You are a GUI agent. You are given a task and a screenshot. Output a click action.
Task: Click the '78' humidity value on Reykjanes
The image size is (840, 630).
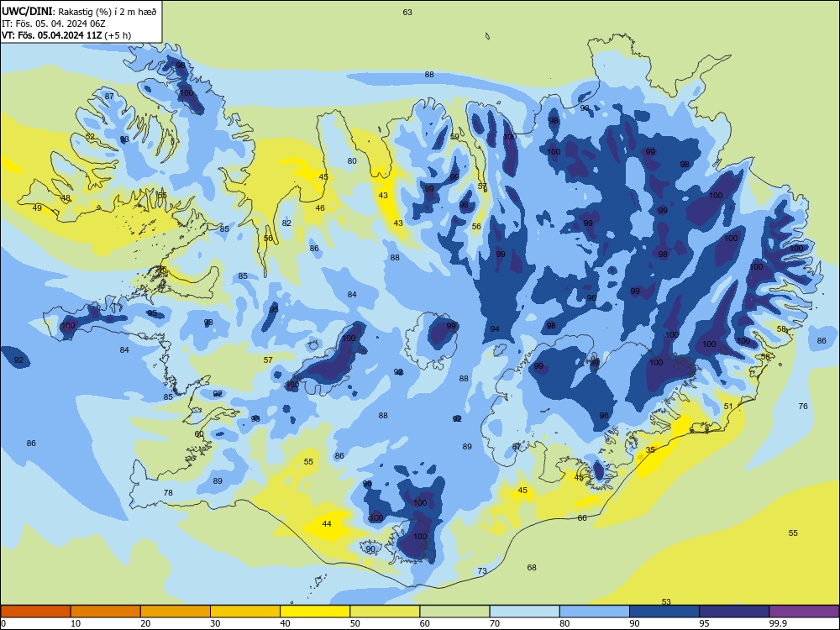point(168,493)
